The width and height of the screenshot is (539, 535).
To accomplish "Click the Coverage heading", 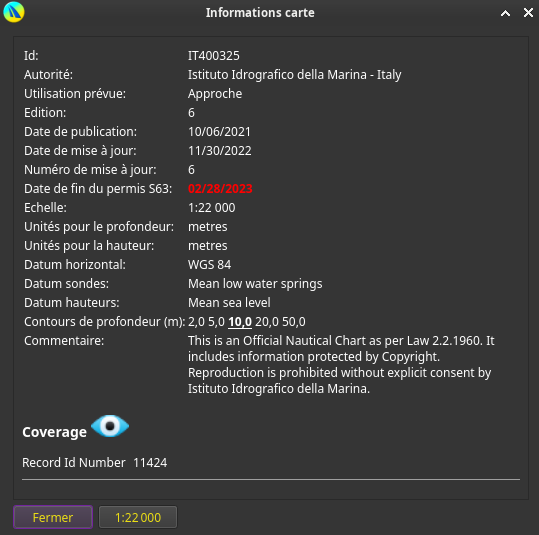I will [x=54, y=432].
